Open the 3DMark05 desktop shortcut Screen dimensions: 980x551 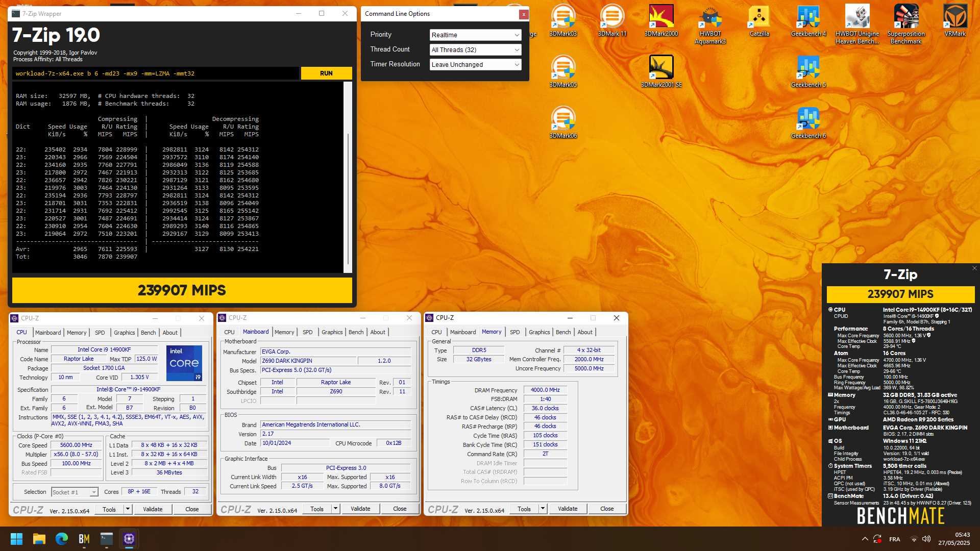click(563, 71)
